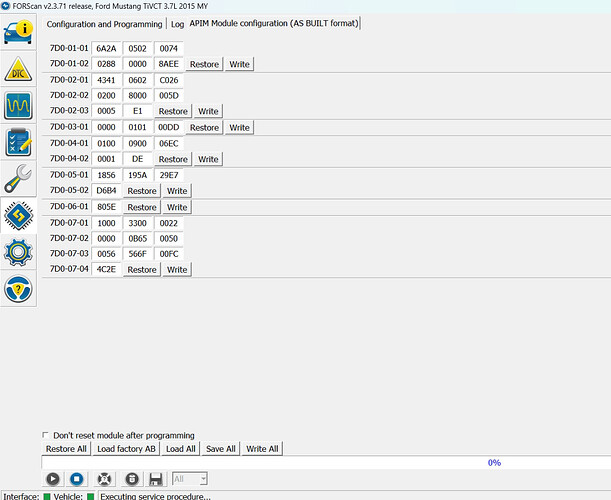Edit field 06EC in row 7D0-04-01
The width and height of the screenshot is (611, 500).
point(169,143)
